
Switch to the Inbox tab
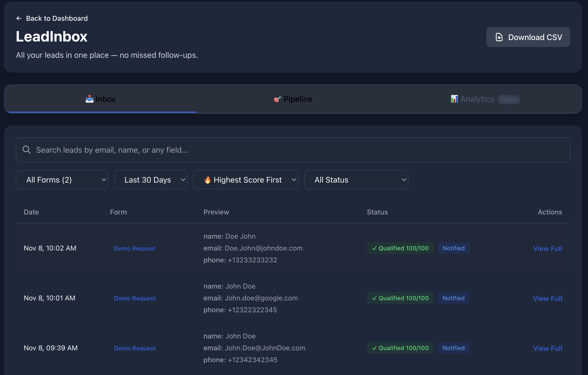100,99
